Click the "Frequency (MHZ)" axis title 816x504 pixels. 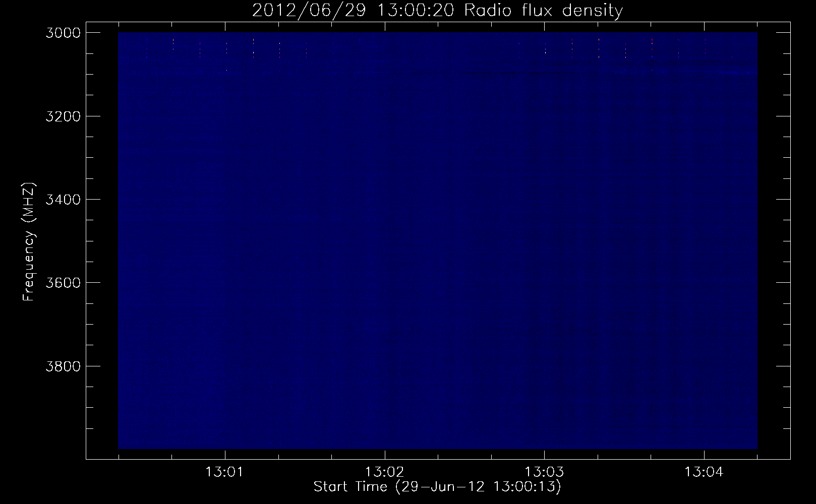pos(29,241)
